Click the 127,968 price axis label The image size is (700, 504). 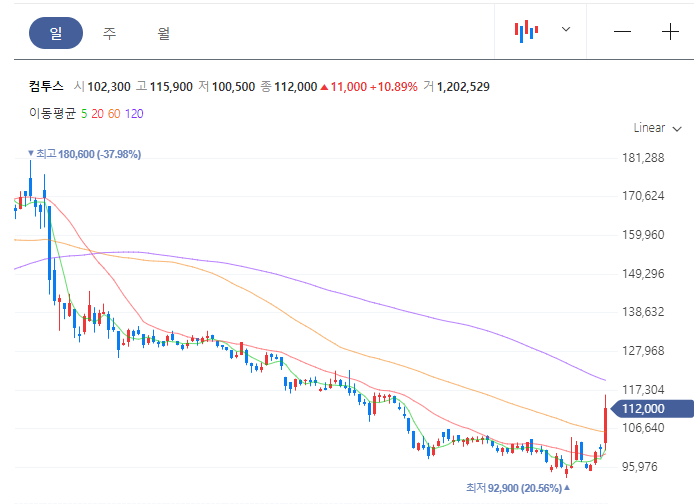643,350
